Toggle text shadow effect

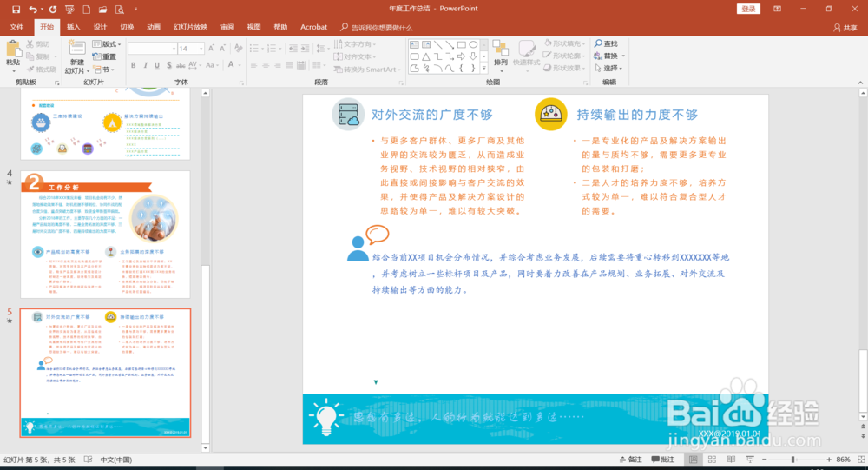(169, 65)
